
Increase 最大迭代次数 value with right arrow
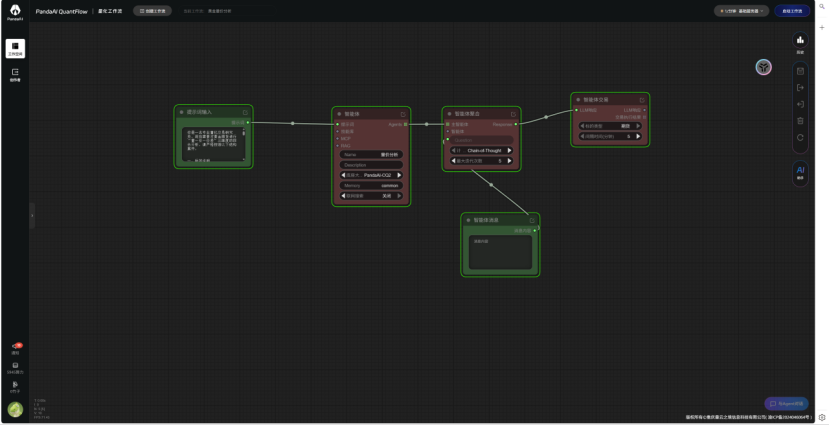508,160
